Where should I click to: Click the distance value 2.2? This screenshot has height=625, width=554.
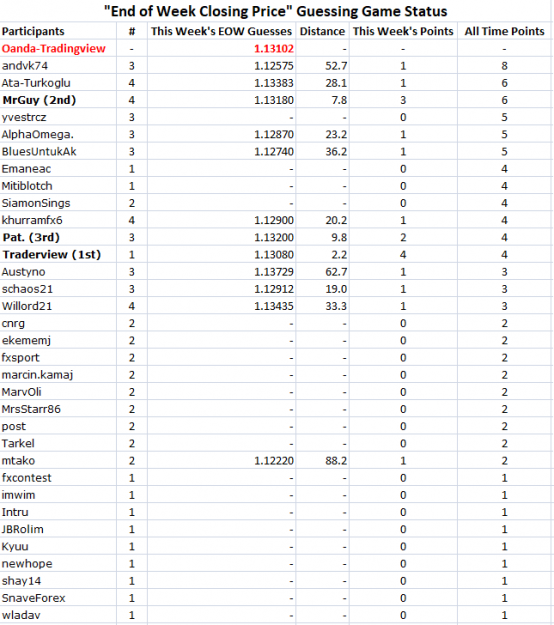click(x=339, y=254)
